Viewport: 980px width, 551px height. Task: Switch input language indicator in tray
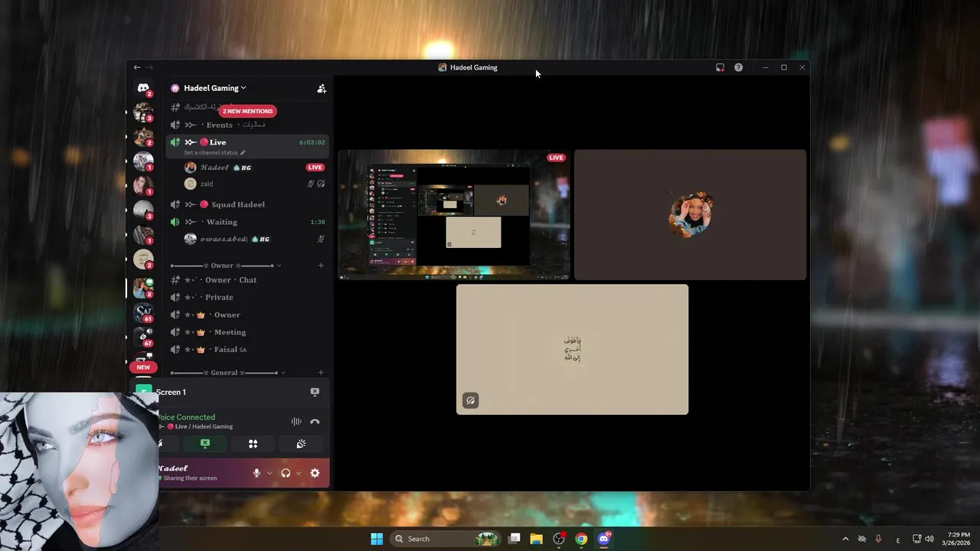(898, 539)
